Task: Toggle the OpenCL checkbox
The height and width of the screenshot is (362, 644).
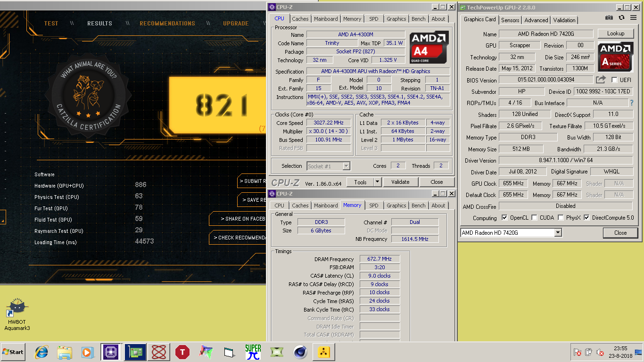Action: pos(505,218)
